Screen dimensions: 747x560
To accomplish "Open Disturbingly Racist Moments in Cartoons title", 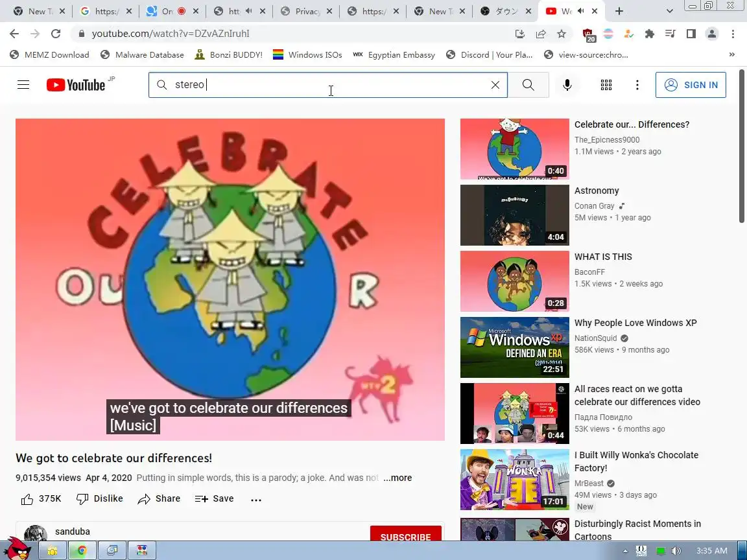I will click(x=637, y=530).
